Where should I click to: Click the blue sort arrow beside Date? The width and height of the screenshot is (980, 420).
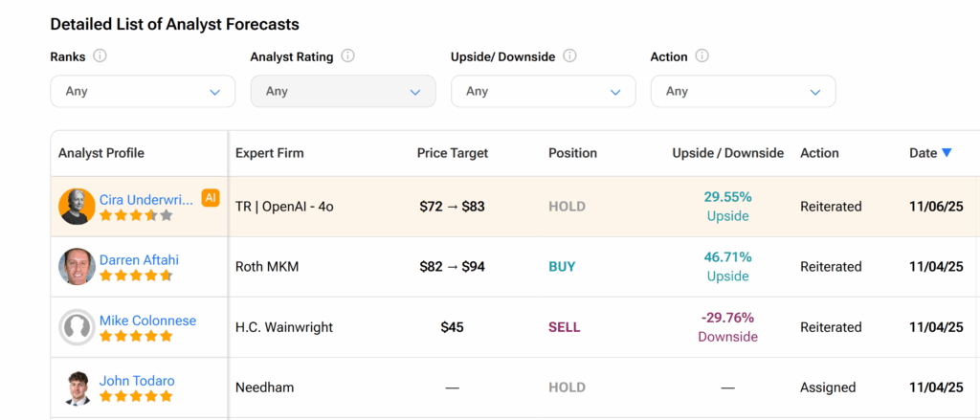click(947, 153)
